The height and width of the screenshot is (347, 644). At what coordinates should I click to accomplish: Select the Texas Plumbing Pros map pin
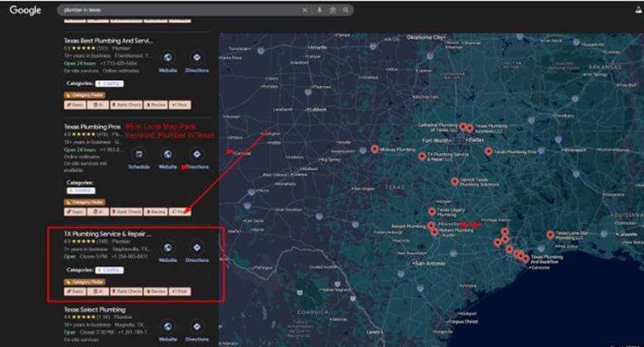pos(488,151)
